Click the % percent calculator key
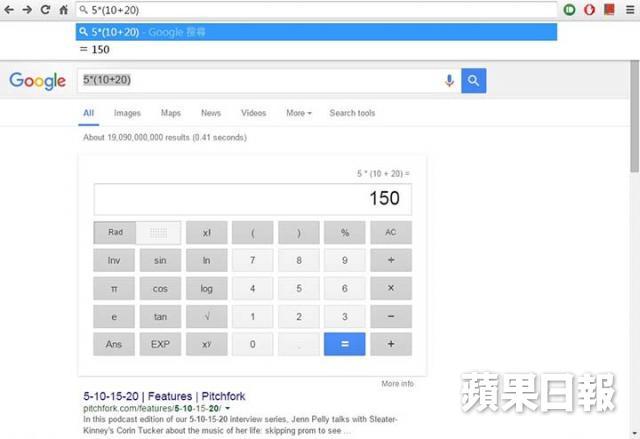 coord(345,233)
